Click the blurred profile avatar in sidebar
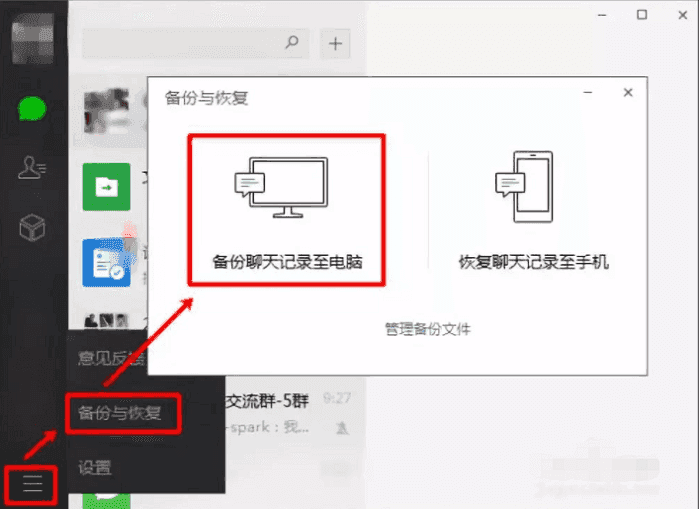The width and height of the screenshot is (700, 509). (x=33, y=38)
